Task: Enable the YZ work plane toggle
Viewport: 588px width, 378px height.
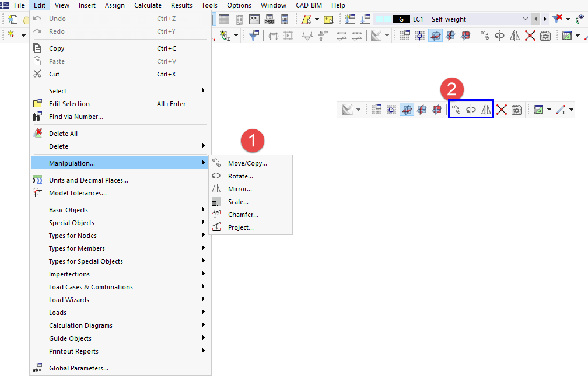Action: [x=437, y=109]
